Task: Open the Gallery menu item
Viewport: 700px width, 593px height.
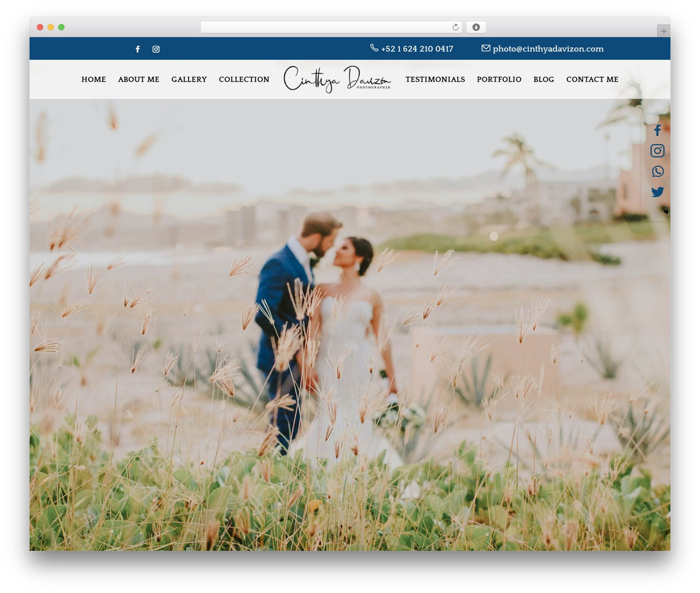Action: [x=189, y=79]
